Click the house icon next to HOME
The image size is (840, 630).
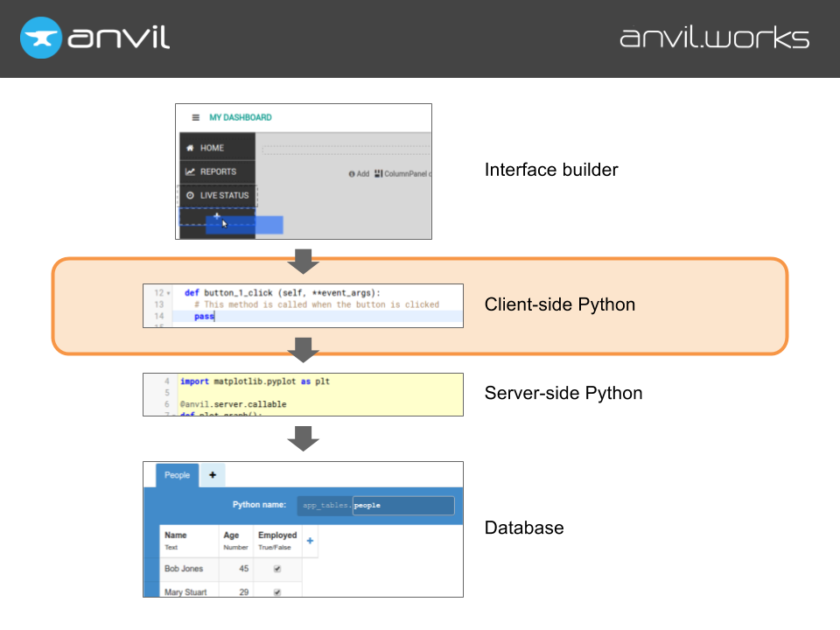click(190, 148)
